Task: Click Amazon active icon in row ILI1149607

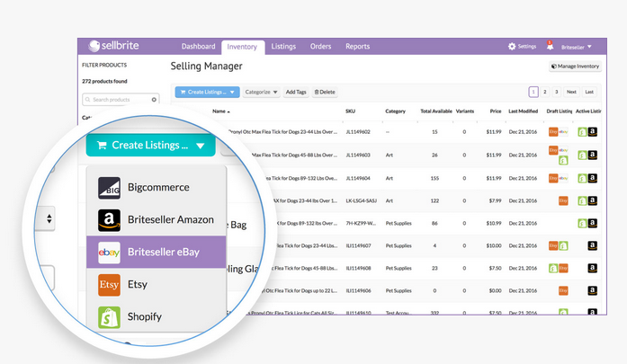Action: click(593, 245)
